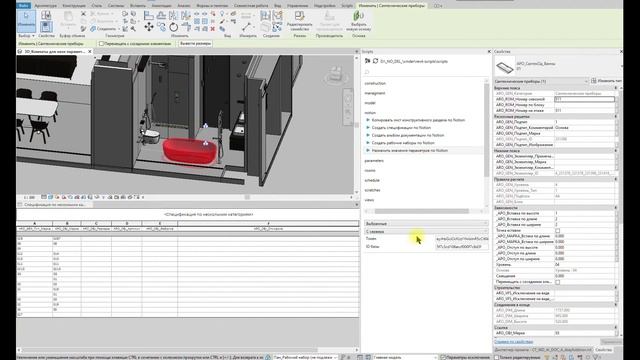Click the Create group icon in Создание panel
This screenshot has width=640, height=360.
(x=277, y=16)
